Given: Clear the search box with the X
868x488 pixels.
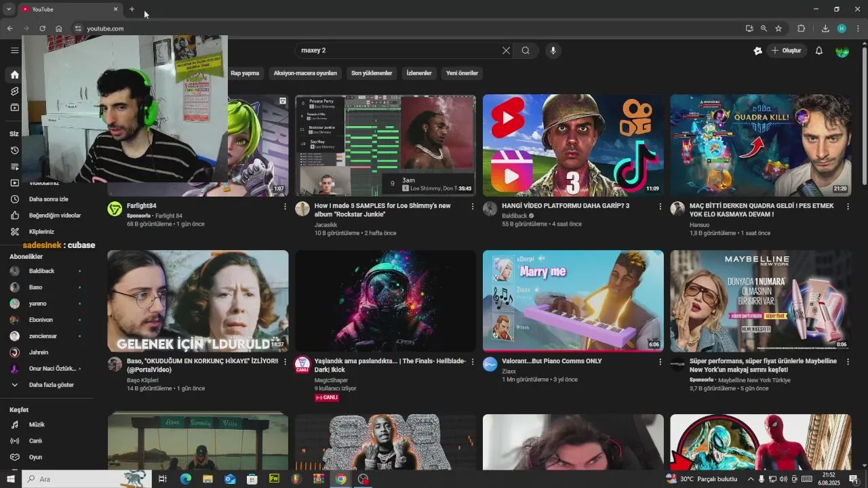Looking at the screenshot, I should pos(506,50).
